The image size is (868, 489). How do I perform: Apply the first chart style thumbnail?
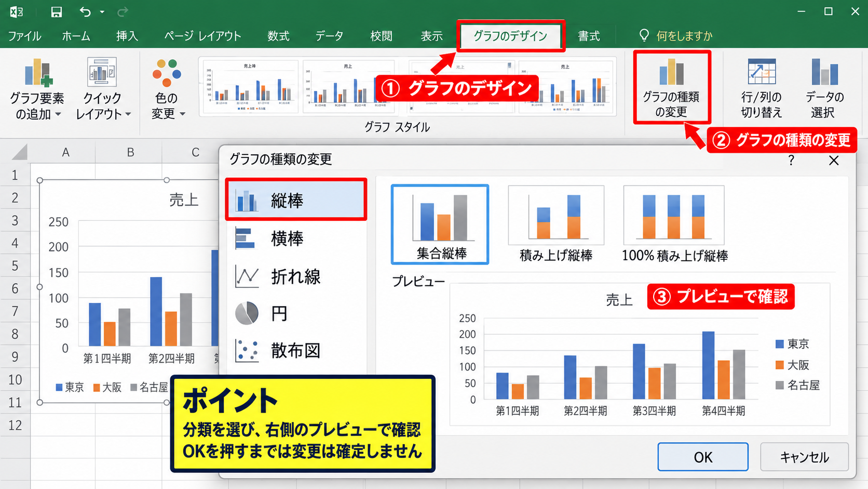[249, 86]
